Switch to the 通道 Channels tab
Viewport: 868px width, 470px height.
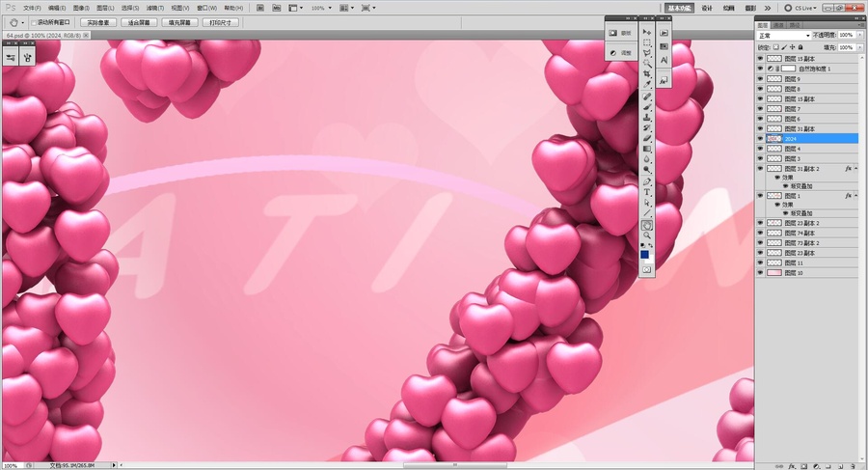pyautogui.click(x=779, y=25)
